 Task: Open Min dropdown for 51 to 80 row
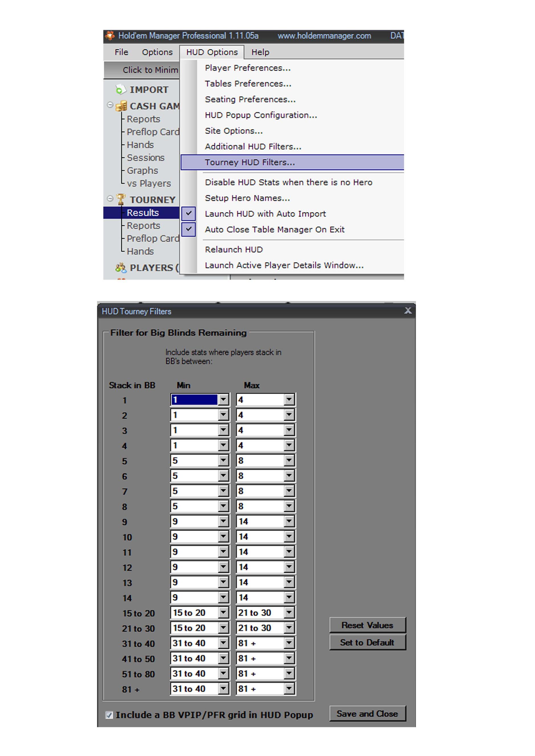(223, 673)
